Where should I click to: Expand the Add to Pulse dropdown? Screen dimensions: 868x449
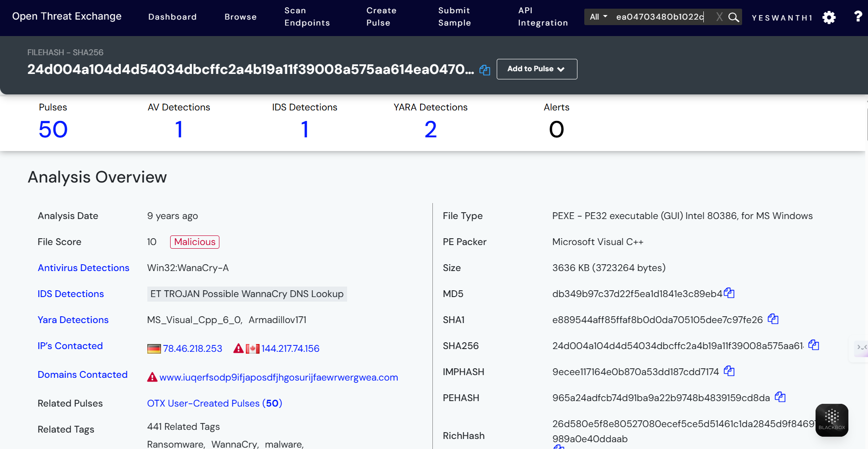click(x=537, y=69)
